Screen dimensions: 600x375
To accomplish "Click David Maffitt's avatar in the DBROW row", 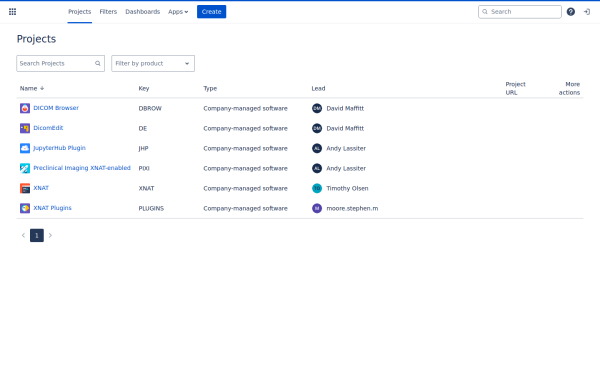I will 317,108.
